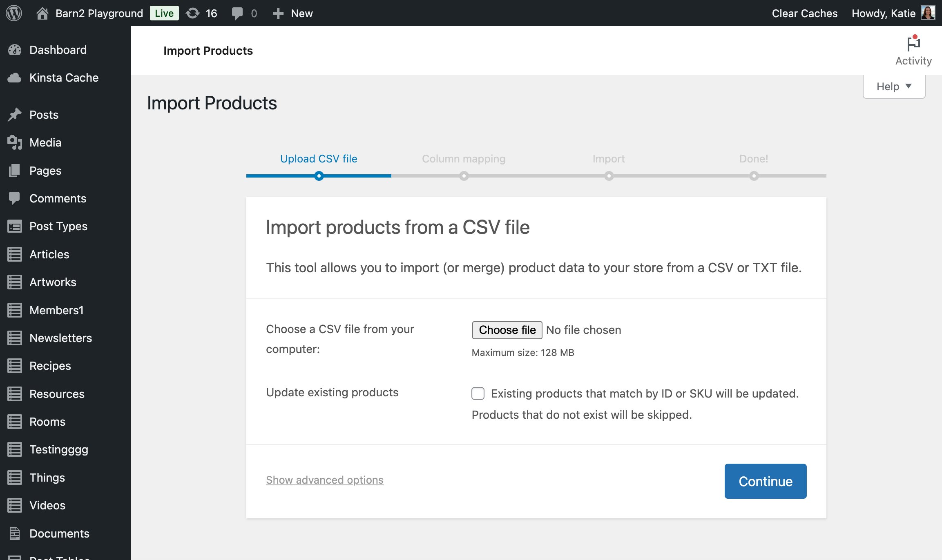Show advanced options

pos(324,480)
